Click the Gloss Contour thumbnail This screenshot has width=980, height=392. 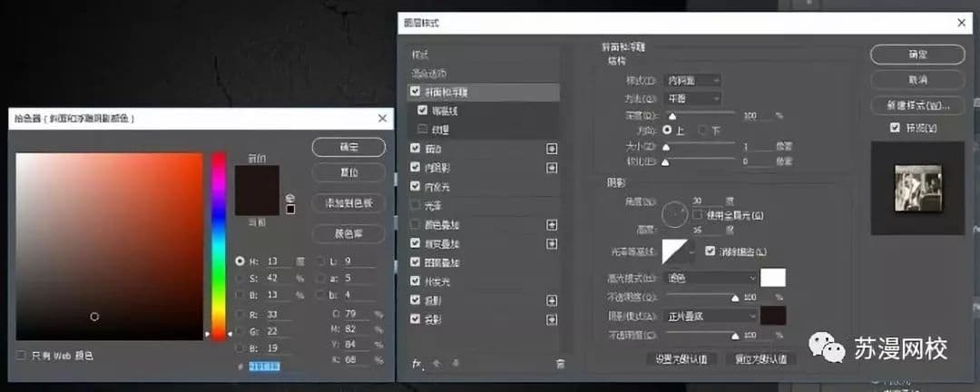675,250
